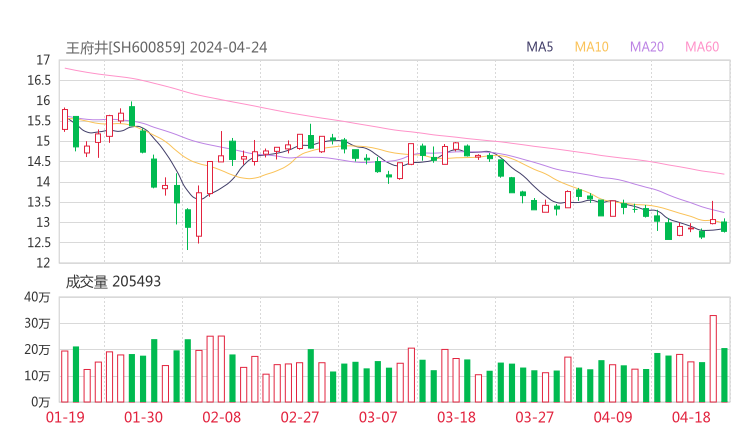The image size is (740, 440).
Task: Click the 0万 volume axis label
Action: [x=41, y=402]
